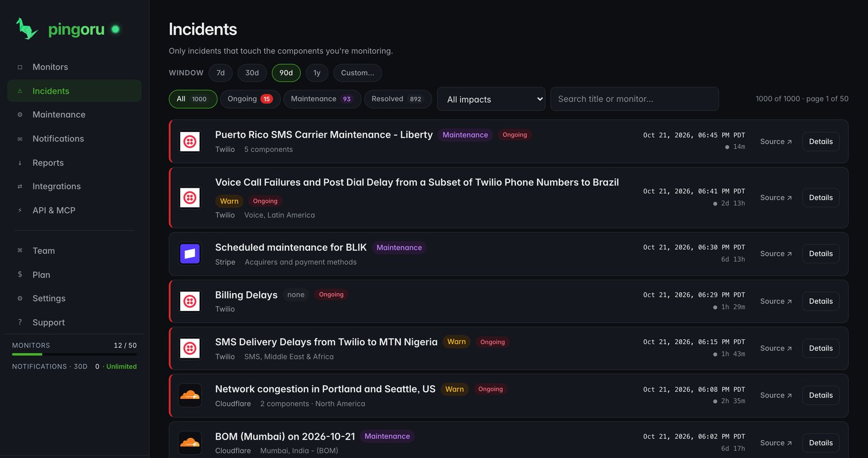
Task: View Details for Scheduled maintenance for BLIK
Action: pyautogui.click(x=821, y=253)
